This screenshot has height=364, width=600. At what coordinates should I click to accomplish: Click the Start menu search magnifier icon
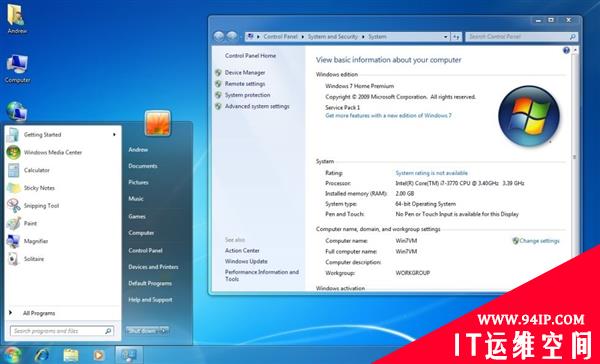point(108,331)
